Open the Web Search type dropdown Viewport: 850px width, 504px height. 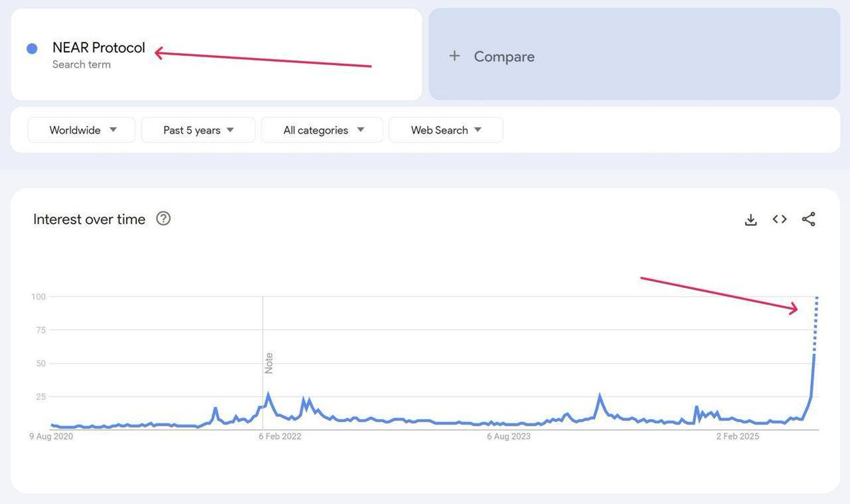pos(446,130)
